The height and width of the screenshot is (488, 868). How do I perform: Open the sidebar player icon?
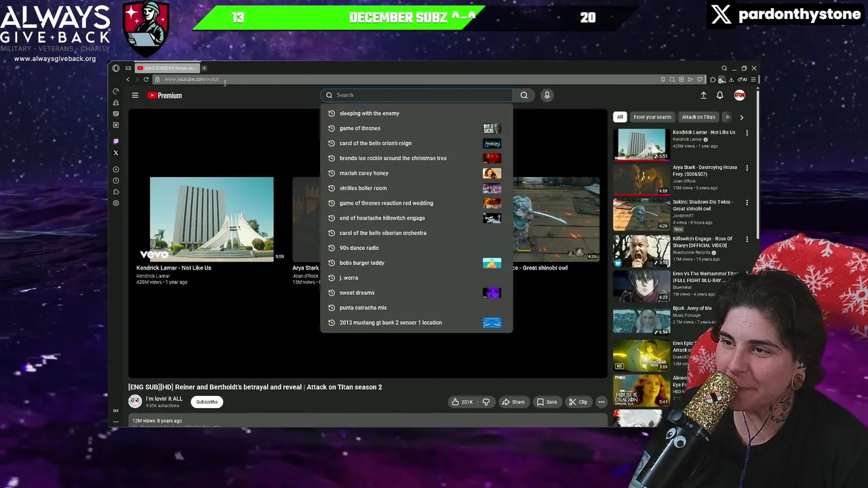tap(116, 169)
